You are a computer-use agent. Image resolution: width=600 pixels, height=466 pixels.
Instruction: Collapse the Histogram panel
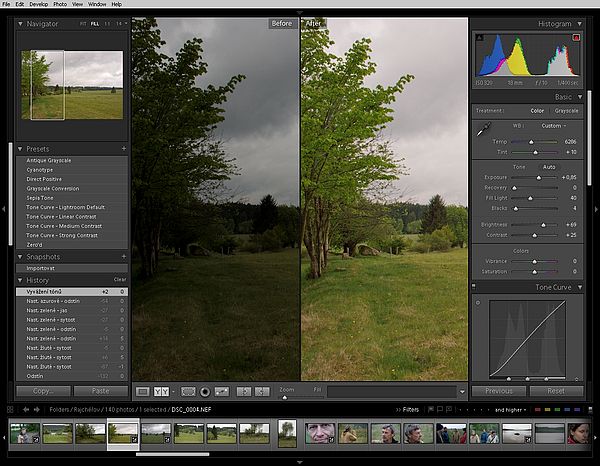pyautogui.click(x=580, y=23)
